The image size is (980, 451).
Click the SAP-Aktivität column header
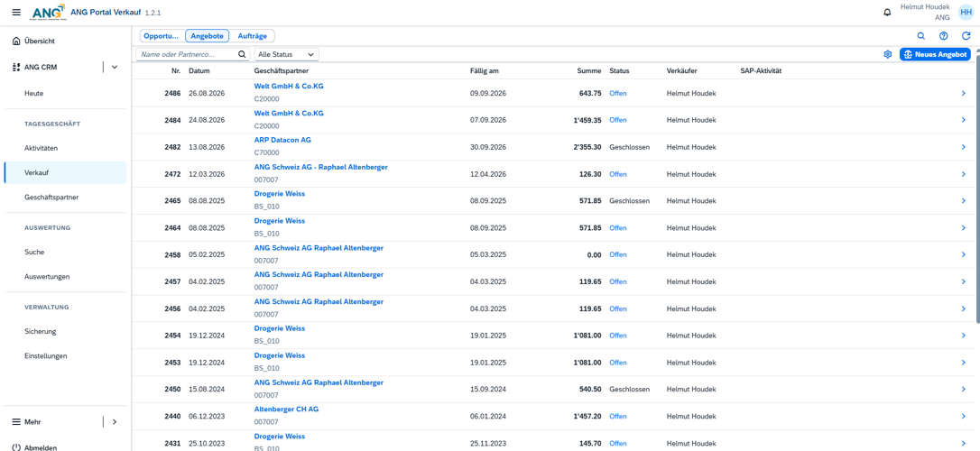coord(761,71)
